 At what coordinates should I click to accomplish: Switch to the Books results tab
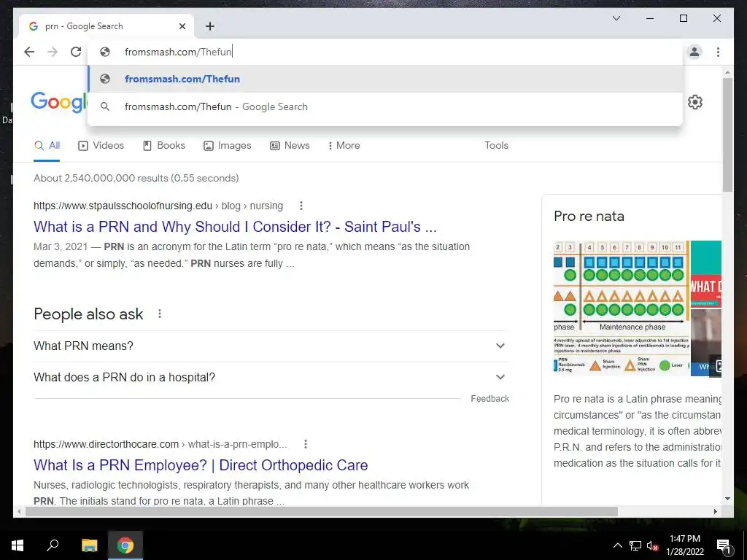pyautogui.click(x=164, y=146)
